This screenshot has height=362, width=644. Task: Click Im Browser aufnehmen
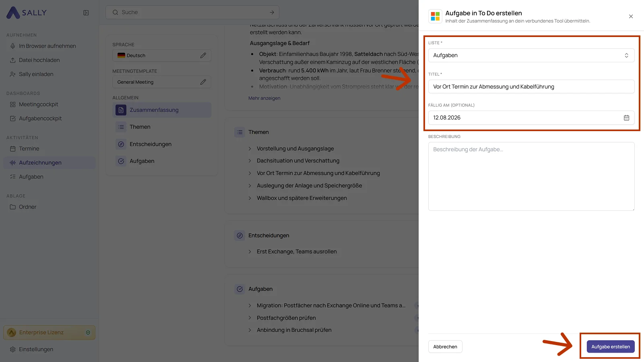tap(49, 46)
